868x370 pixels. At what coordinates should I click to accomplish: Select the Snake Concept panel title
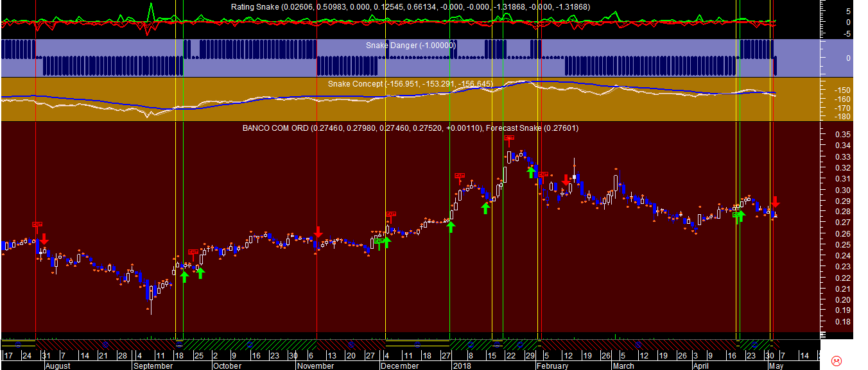pos(410,84)
